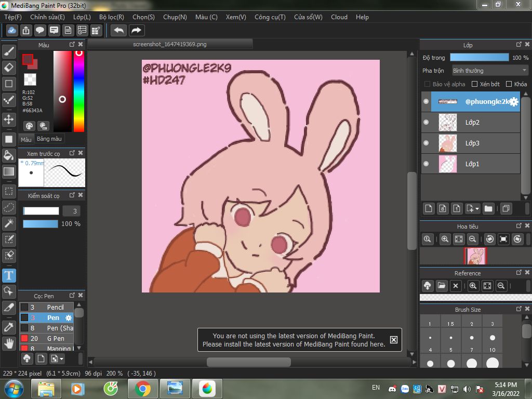532x399 pixels.
Task: Select the Text tool
Action: (x=9, y=275)
